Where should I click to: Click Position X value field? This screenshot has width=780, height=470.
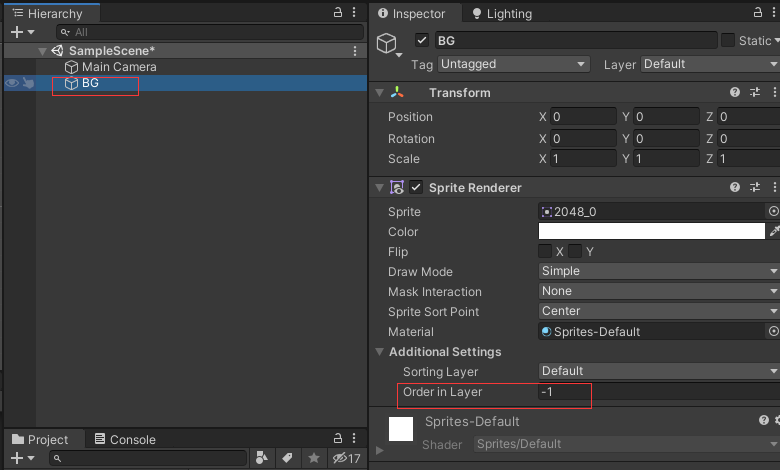583,117
